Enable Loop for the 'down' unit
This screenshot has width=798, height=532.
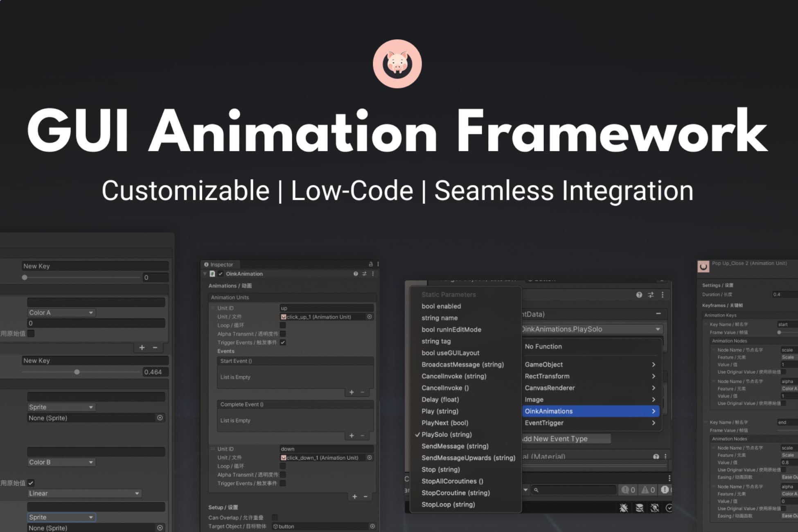(x=283, y=466)
